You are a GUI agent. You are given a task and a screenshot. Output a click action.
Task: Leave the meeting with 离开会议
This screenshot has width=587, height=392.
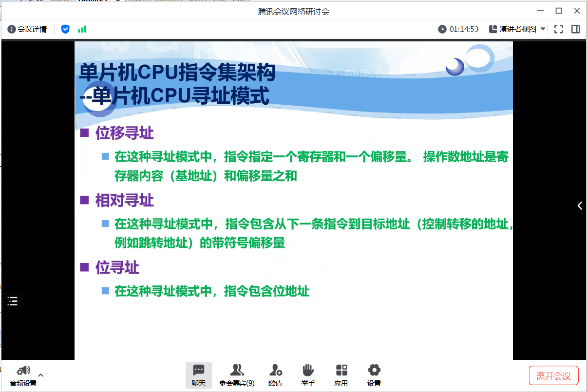pyautogui.click(x=553, y=376)
